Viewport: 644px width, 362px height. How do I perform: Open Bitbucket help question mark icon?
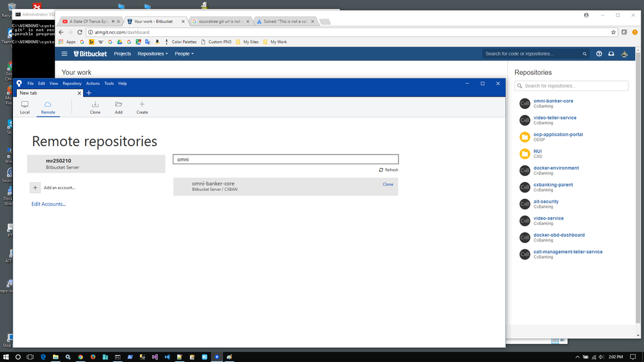pos(599,53)
